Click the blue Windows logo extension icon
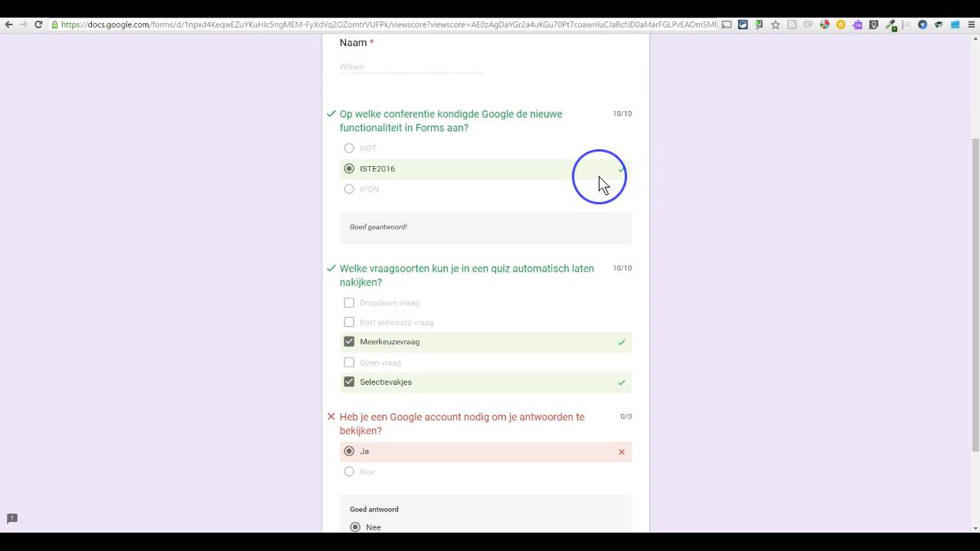 click(955, 24)
